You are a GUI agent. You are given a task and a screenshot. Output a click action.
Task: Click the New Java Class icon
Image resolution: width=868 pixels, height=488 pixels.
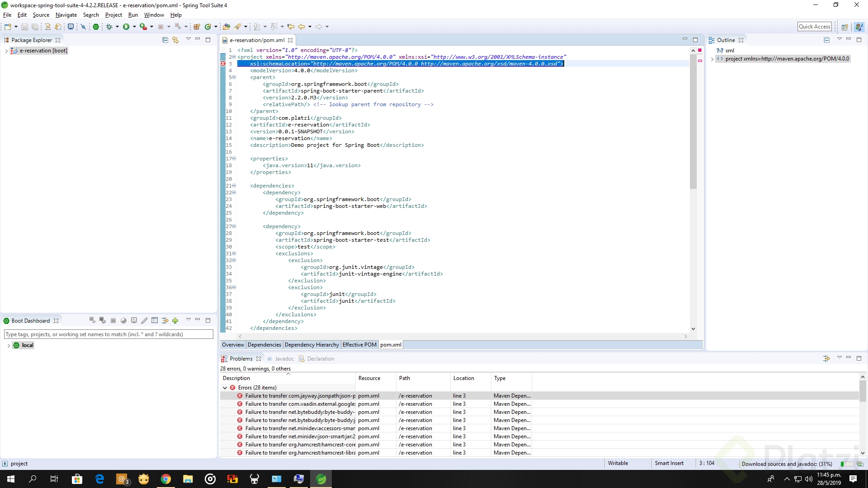pos(208,27)
